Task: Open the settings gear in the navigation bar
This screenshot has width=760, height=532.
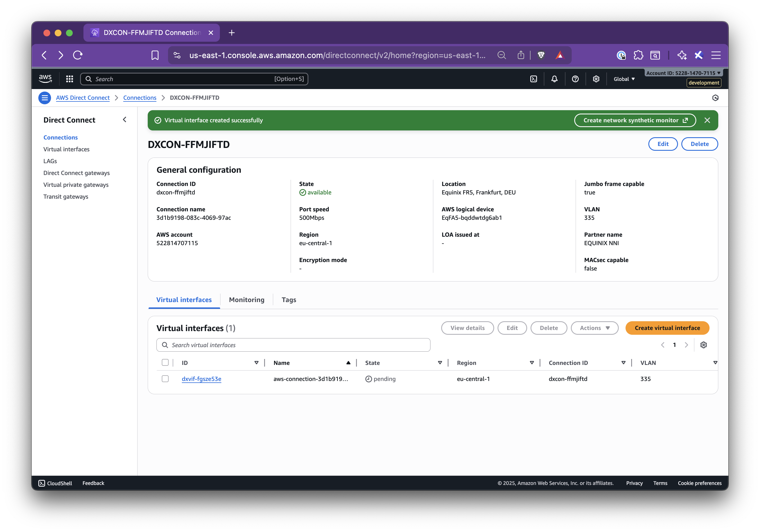Action: [596, 79]
